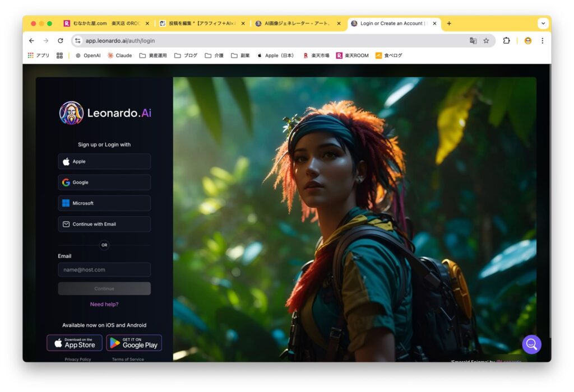Image resolution: width=574 pixels, height=392 pixels.
Task: Open the 楽天ROOM bookmark
Action: pyautogui.click(x=353, y=55)
